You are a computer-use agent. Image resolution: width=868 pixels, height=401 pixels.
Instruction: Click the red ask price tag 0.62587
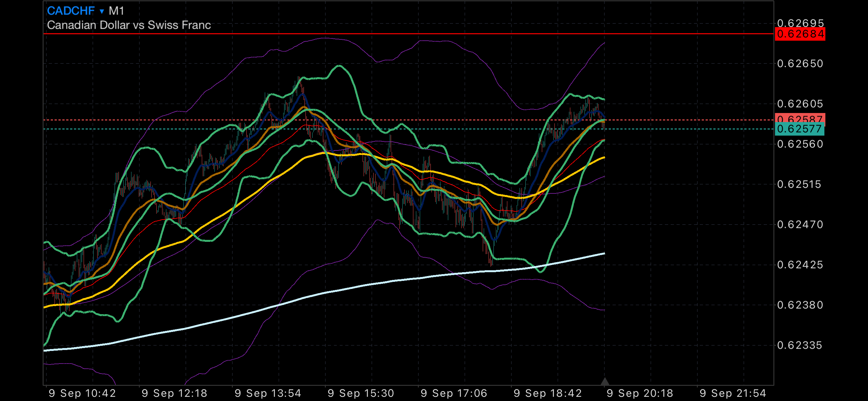[800, 118]
